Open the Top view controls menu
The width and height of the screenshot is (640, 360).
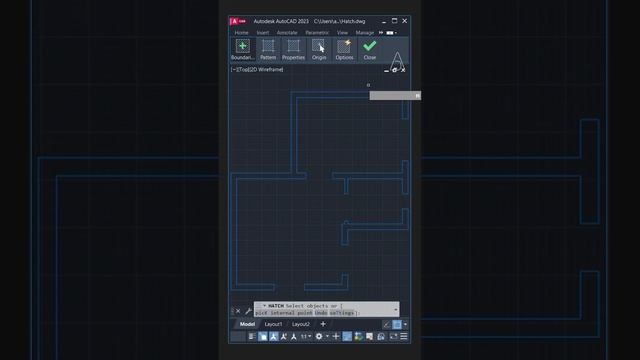244,70
